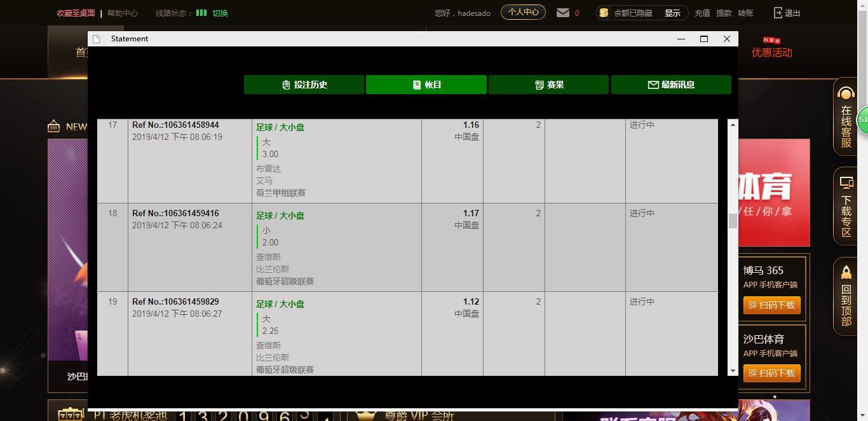The image size is (868, 421).
Task: Show the hidden balance with 显示
Action: coord(672,13)
